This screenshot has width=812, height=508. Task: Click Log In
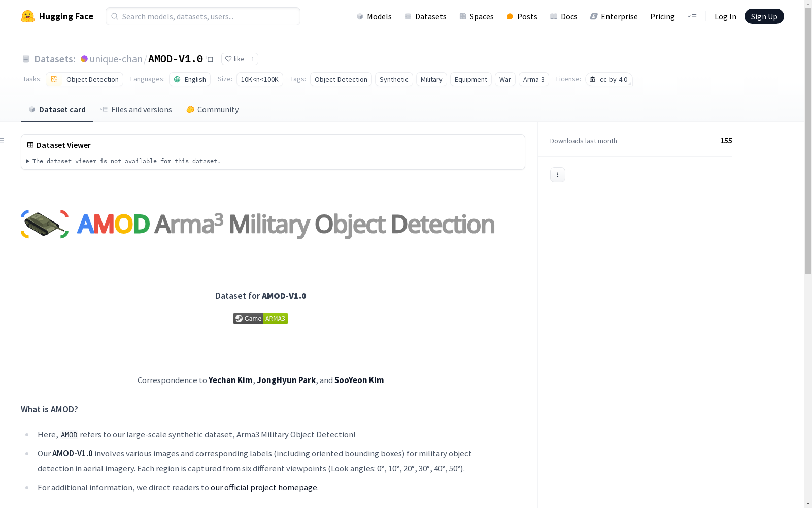725,16
